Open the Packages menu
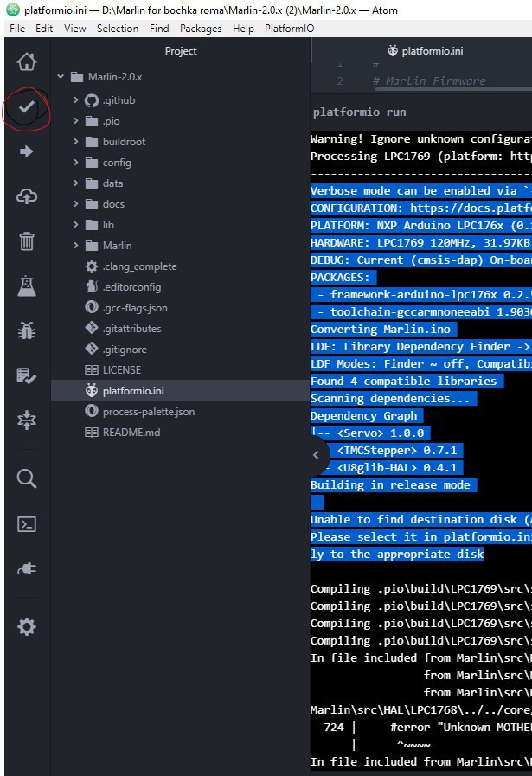 [x=201, y=29]
